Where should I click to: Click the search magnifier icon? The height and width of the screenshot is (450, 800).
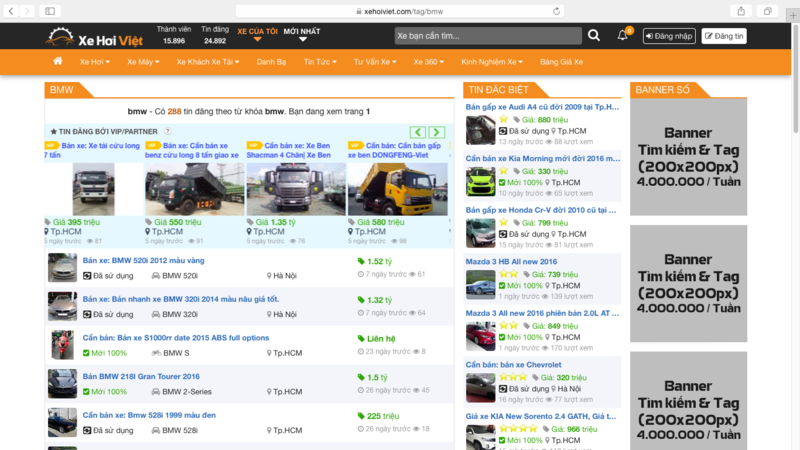[594, 35]
